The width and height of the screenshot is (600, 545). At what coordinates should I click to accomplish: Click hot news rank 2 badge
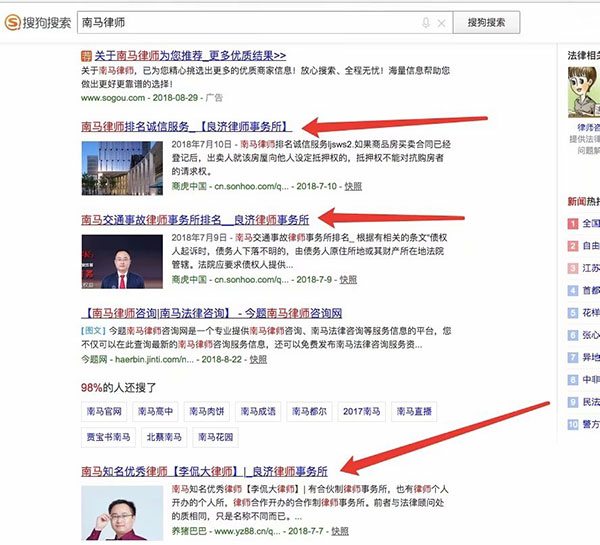point(572,246)
